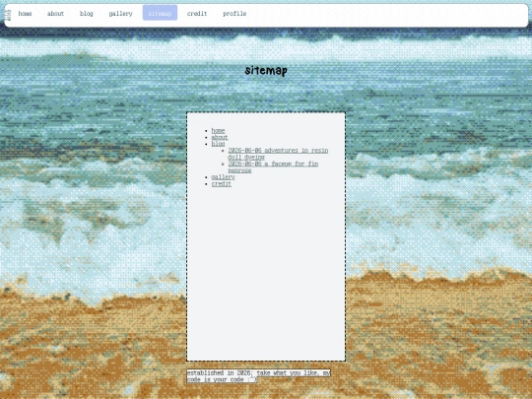Follow the gallery link in sitemap list
Viewport: 532px width, 399px height.
point(224,177)
